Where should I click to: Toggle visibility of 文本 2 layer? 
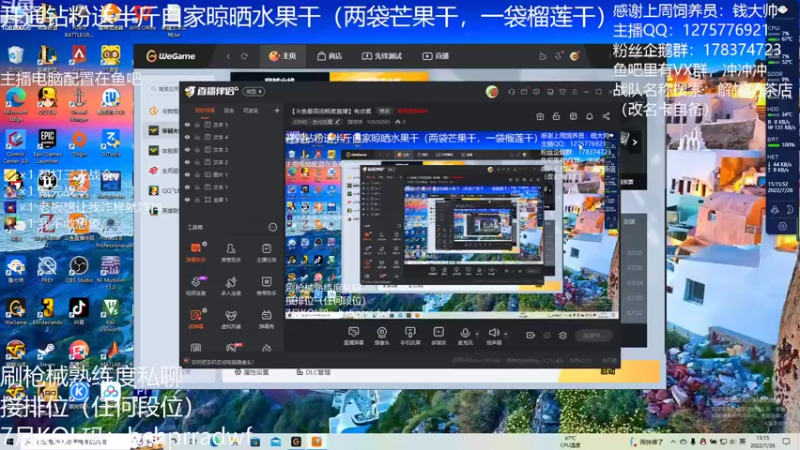tap(187, 162)
